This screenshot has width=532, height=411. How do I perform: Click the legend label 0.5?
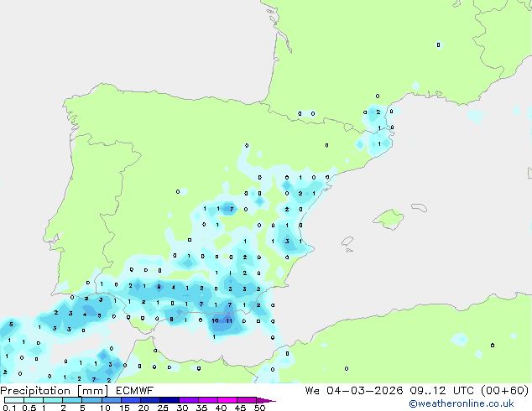29,408
